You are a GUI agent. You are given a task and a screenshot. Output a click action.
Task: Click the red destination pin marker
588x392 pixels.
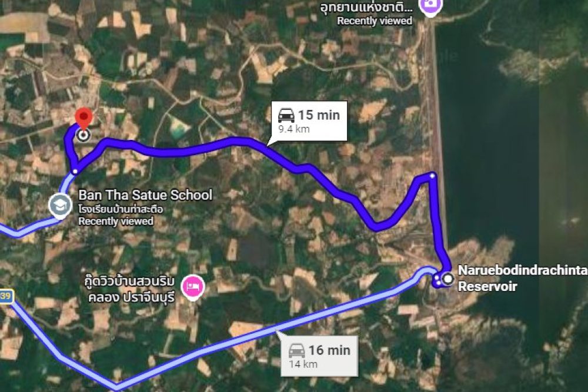coord(83,118)
